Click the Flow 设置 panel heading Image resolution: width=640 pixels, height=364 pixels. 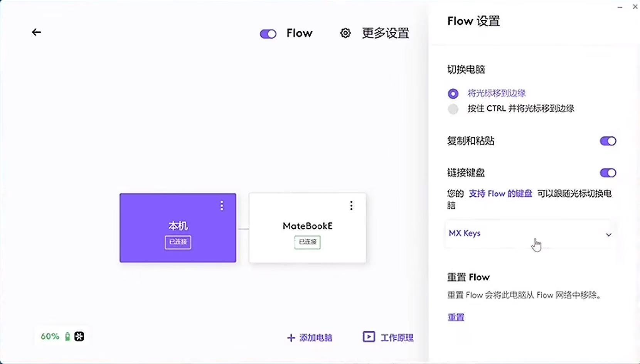[x=473, y=21]
